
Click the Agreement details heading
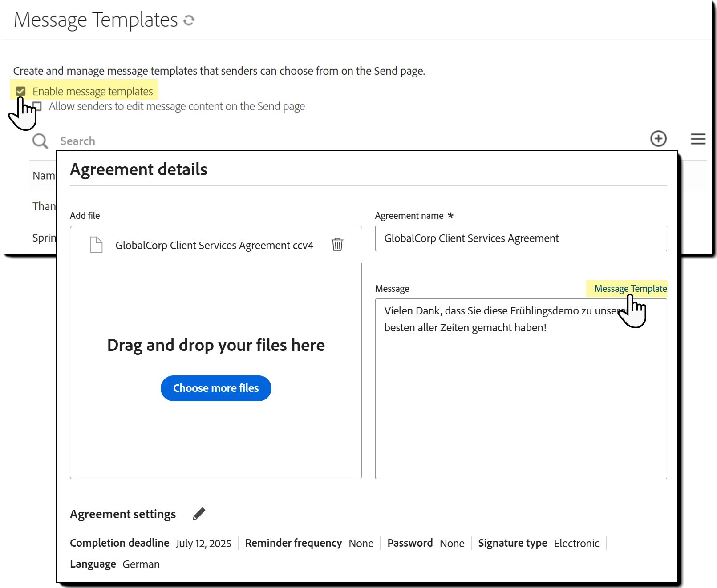[138, 169]
